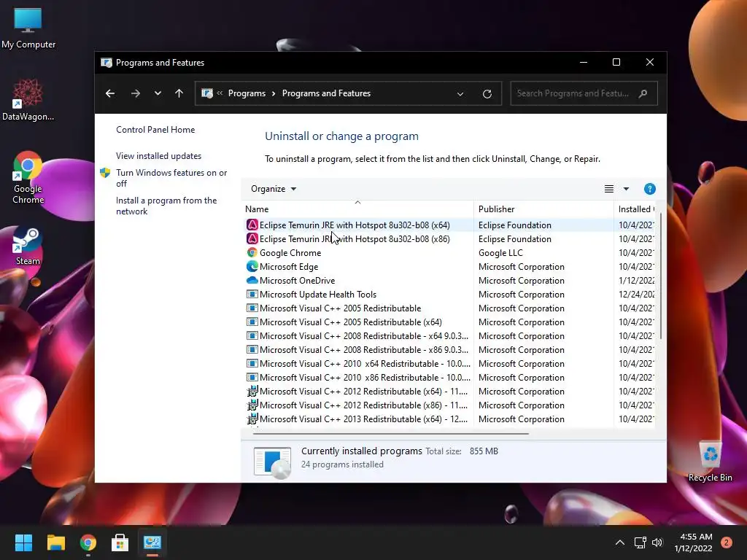The height and width of the screenshot is (560, 747).
Task: Select Visual C++ 2008 Redistributable x64 row
Action: 449,335
